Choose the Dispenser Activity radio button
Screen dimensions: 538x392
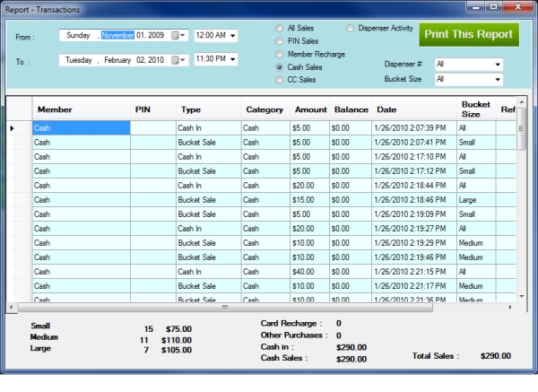pos(351,29)
